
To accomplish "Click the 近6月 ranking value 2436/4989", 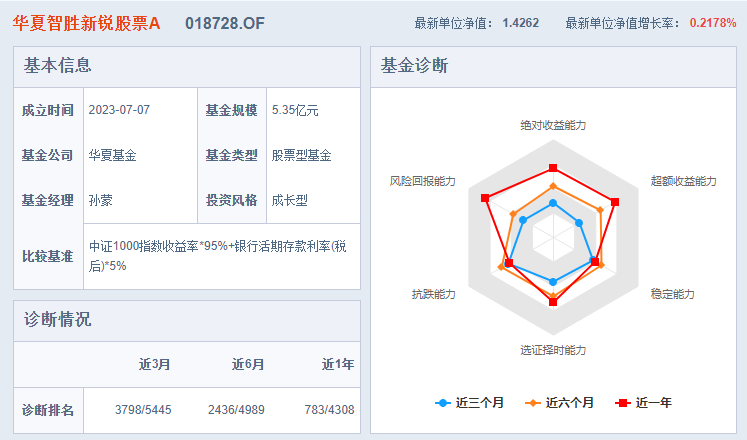I will (x=235, y=410).
